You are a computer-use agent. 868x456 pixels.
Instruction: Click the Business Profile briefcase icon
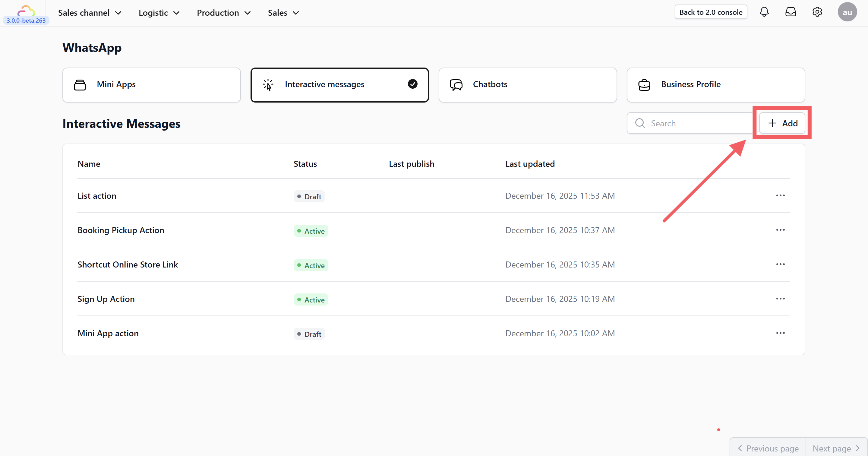(x=644, y=84)
